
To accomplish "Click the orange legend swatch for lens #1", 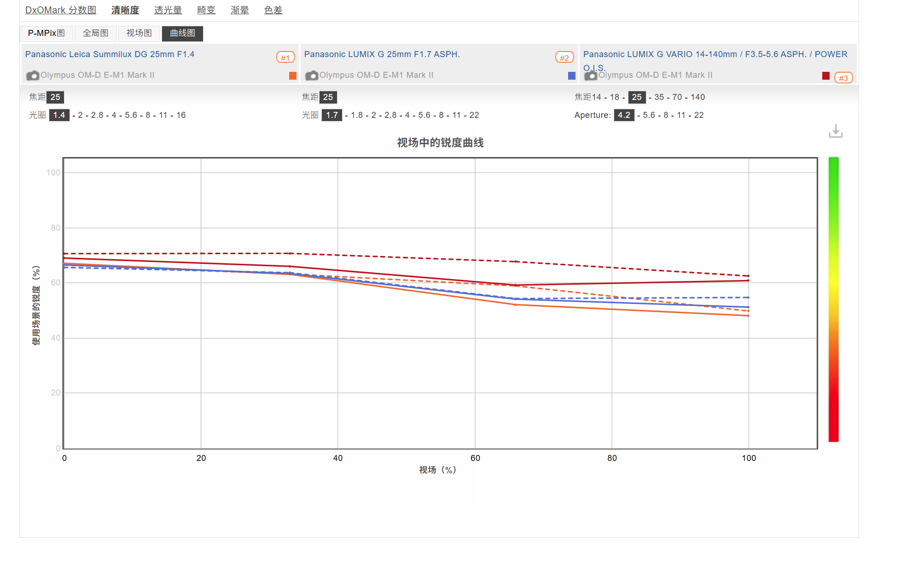I will [x=293, y=76].
